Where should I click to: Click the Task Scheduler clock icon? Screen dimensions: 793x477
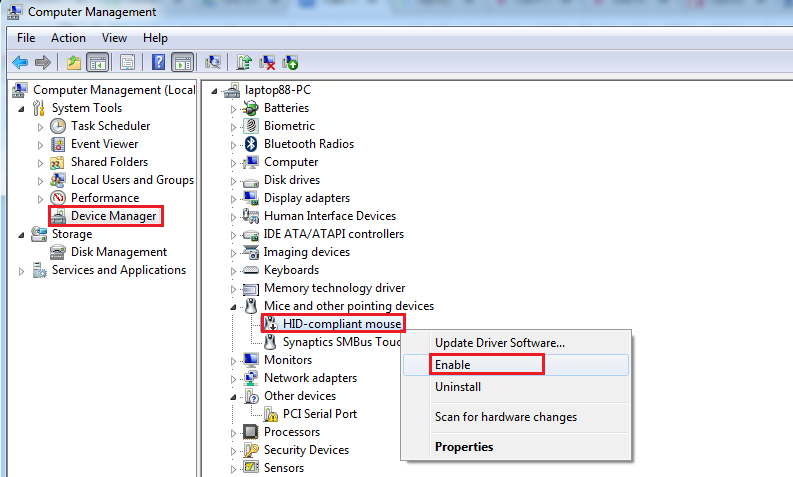pyautogui.click(x=58, y=126)
